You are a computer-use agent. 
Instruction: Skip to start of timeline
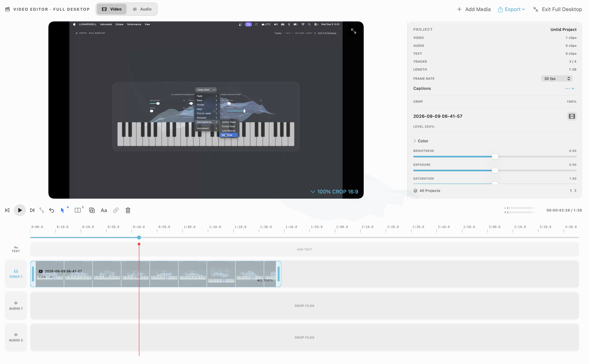tap(7, 210)
